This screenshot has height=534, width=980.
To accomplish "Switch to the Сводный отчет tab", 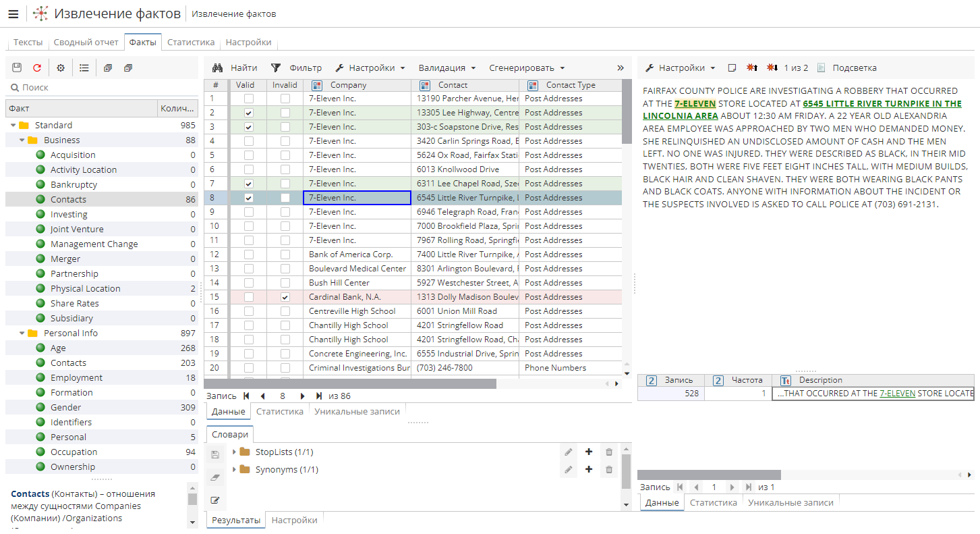I will pyautogui.click(x=86, y=42).
